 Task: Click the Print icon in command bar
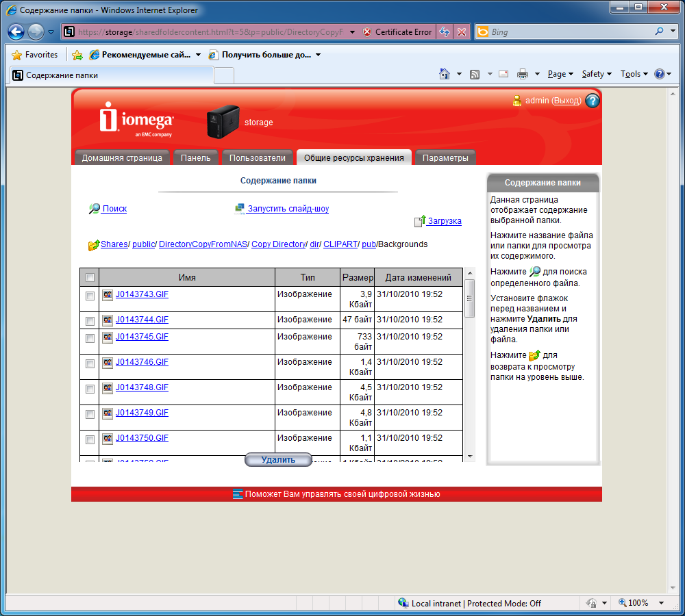coord(523,74)
